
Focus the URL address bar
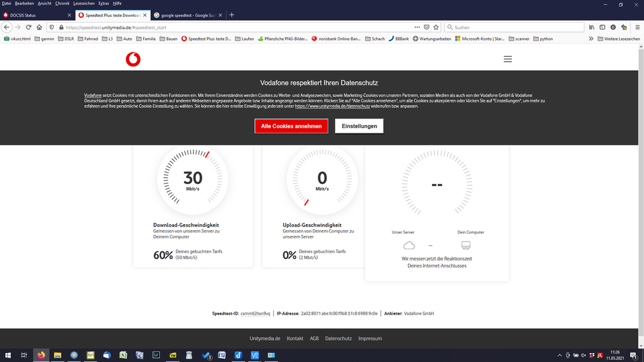[x=239, y=28]
